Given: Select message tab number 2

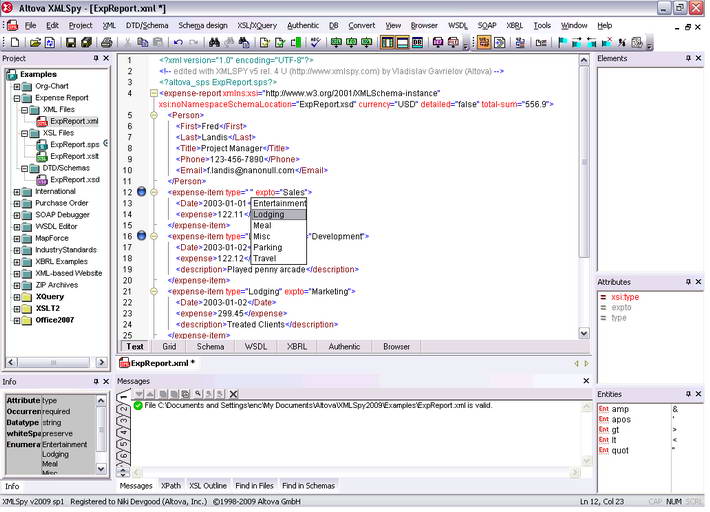Looking at the screenshot, I should 125,411.
